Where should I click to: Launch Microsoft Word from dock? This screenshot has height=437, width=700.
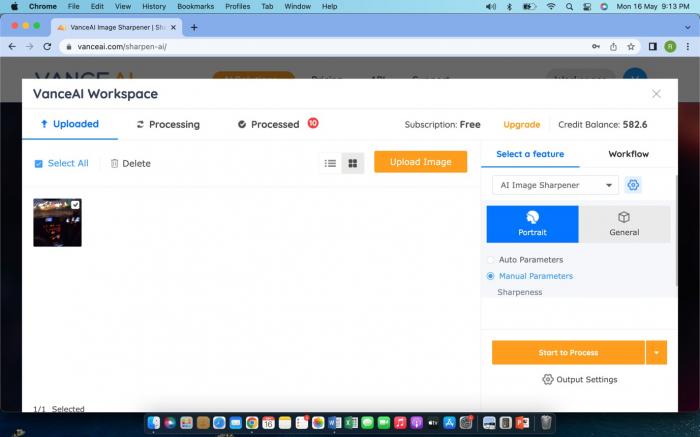point(334,422)
